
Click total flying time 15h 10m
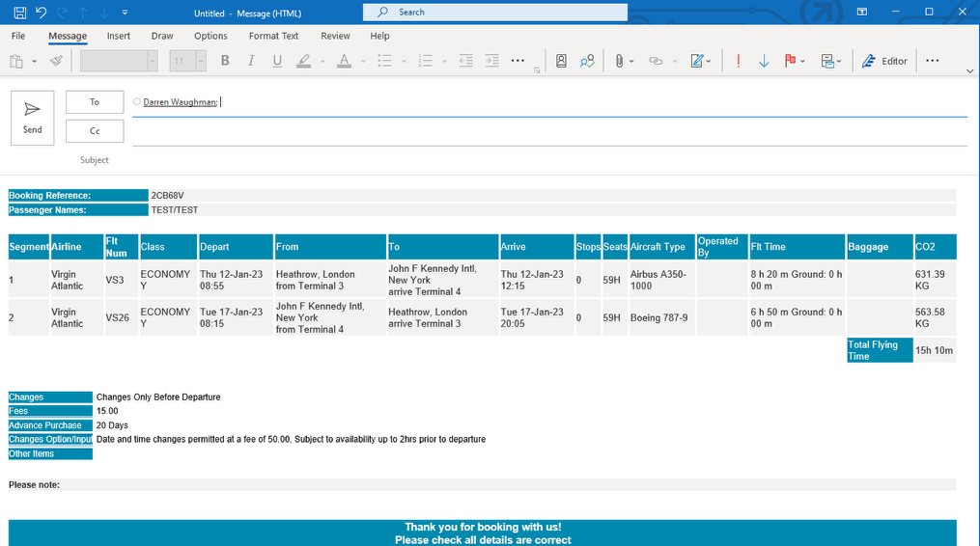935,350
